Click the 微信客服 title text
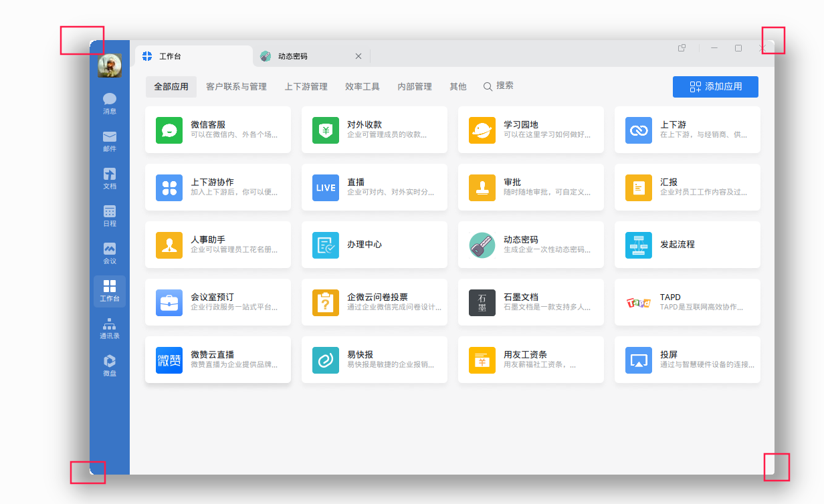 click(208, 124)
